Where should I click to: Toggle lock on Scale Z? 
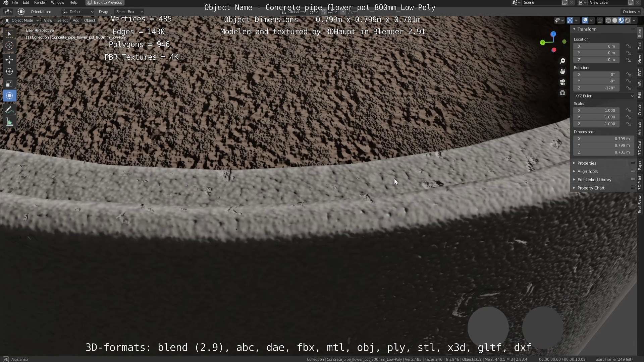pyautogui.click(x=629, y=124)
